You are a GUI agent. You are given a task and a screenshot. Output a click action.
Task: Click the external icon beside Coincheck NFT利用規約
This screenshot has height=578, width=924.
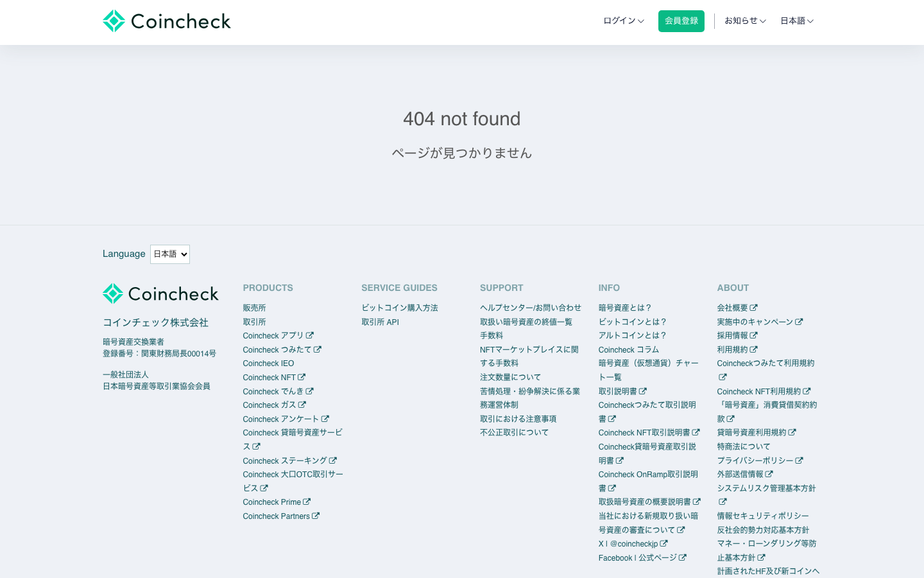pyautogui.click(x=807, y=391)
